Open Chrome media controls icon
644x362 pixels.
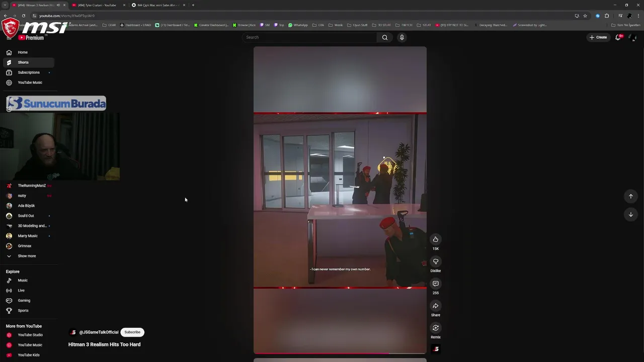tap(620, 16)
